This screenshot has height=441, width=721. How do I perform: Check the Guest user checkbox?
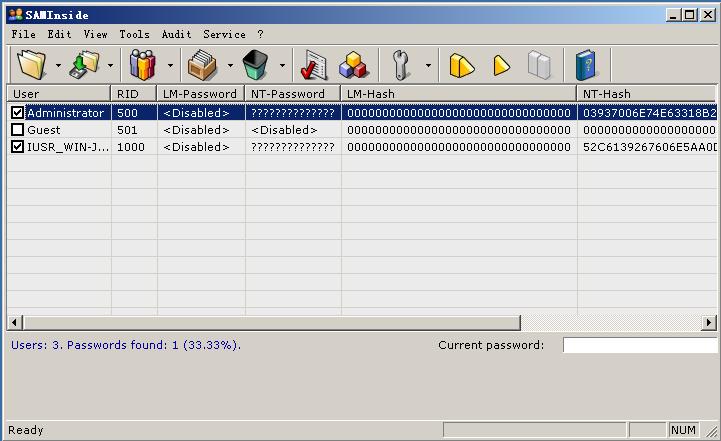[17, 130]
